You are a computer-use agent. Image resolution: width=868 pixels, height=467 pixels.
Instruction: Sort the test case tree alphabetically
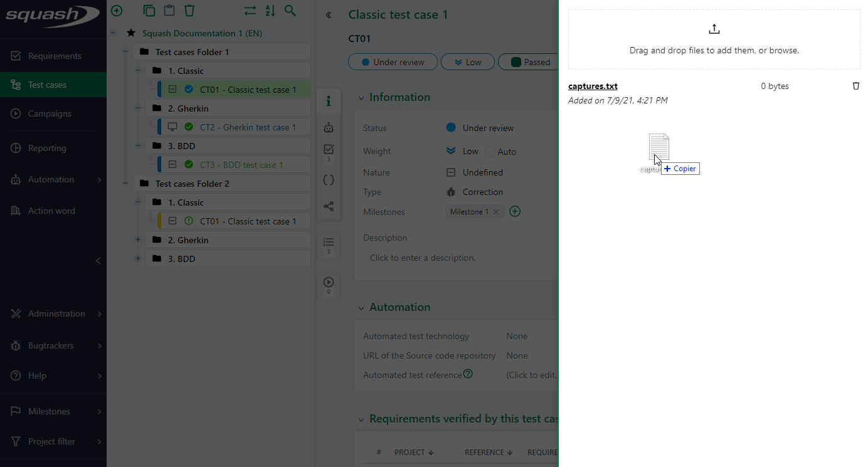(270, 11)
